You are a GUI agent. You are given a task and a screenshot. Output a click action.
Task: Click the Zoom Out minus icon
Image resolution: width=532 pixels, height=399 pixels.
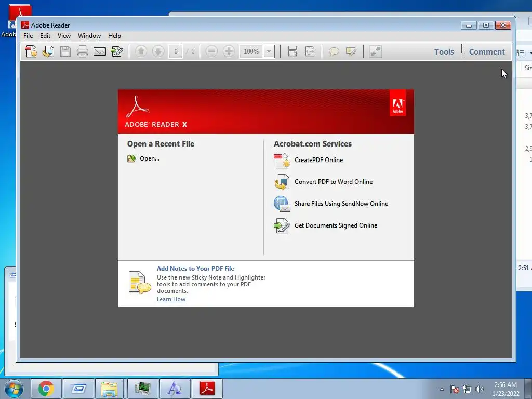click(211, 51)
